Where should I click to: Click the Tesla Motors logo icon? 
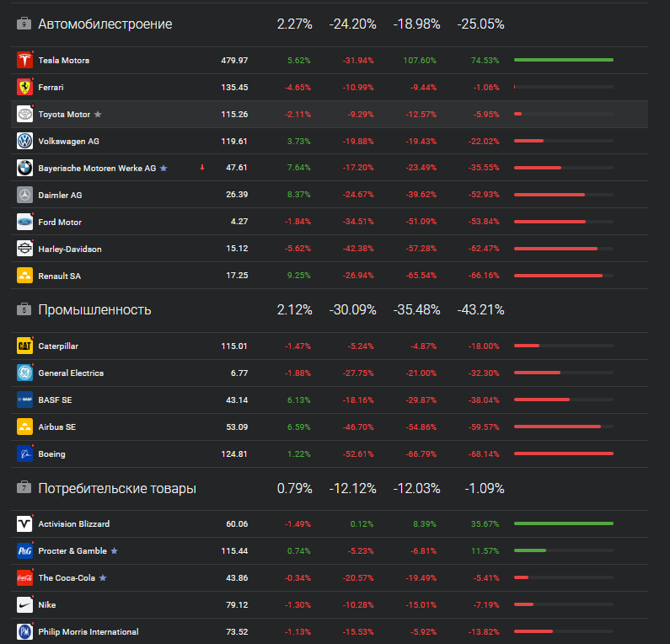[24, 61]
